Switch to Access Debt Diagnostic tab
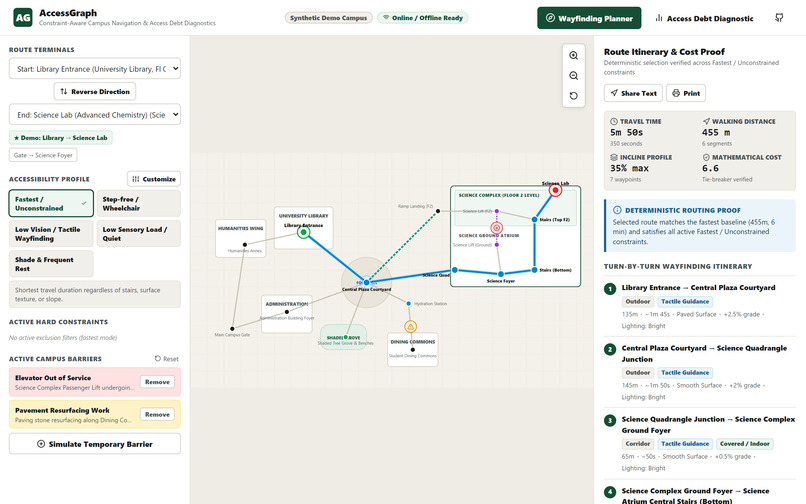 [704, 18]
